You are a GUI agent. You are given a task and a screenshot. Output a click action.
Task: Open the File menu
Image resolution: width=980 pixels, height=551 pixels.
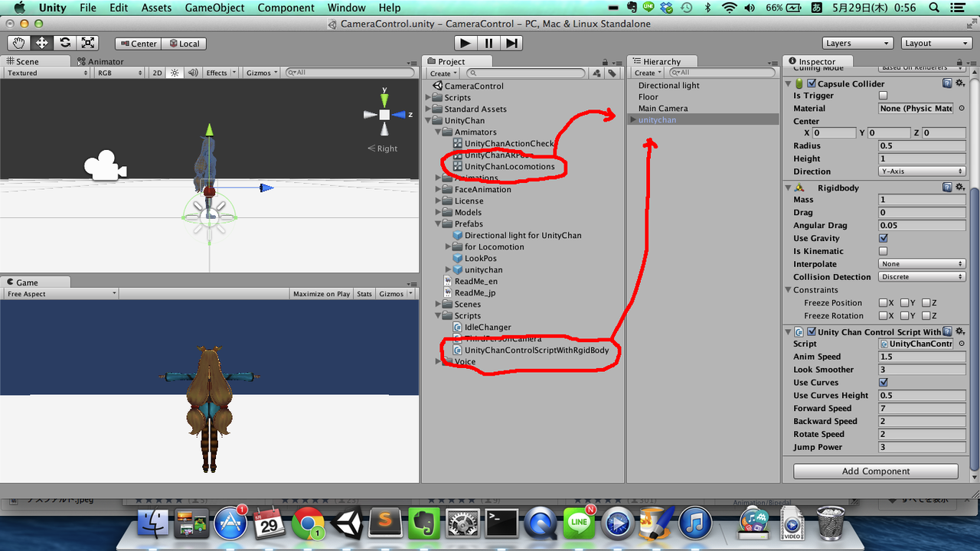[88, 8]
